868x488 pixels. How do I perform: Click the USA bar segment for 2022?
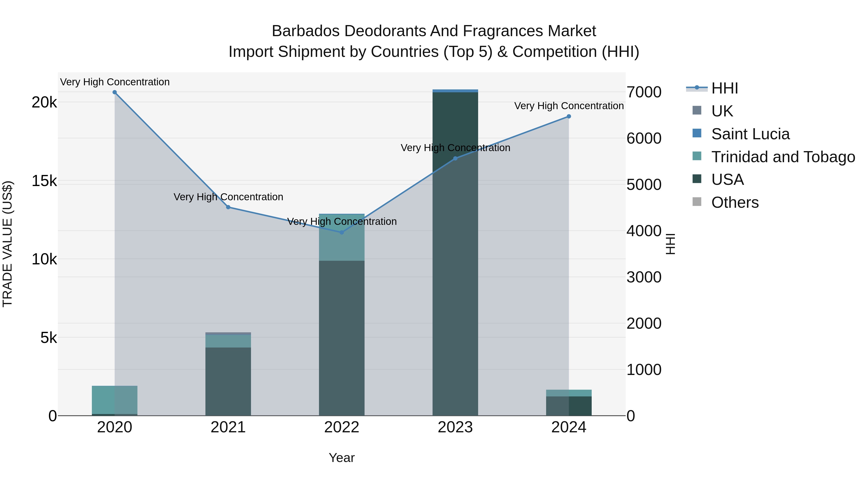pos(342,338)
